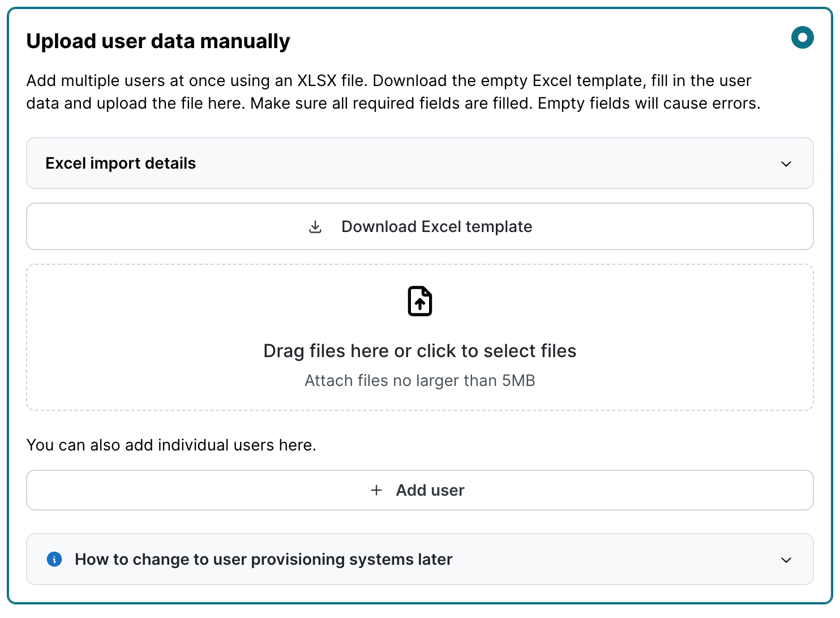Click the XLSX file description paragraph
The image size is (840, 618).
click(393, 92)
